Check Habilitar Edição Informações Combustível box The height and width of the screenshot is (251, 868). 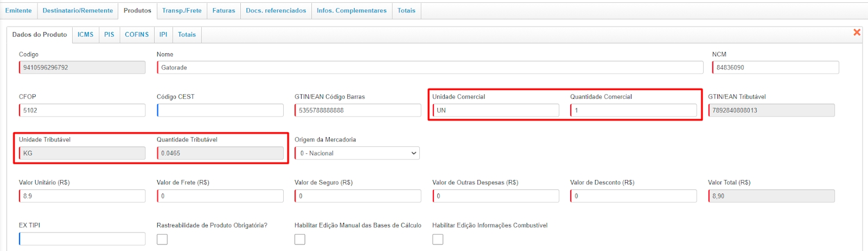coord(438,239)
